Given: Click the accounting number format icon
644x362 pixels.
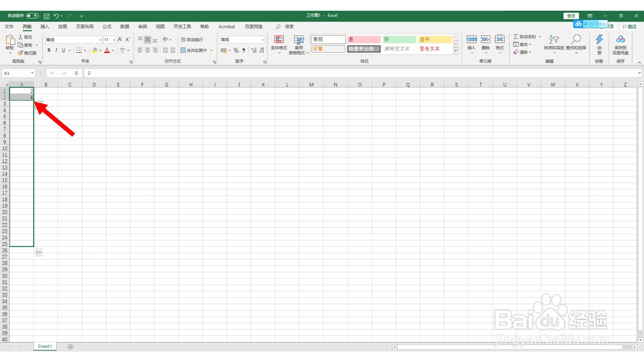Looking at the screenshot, I should [x=224, y=50].
